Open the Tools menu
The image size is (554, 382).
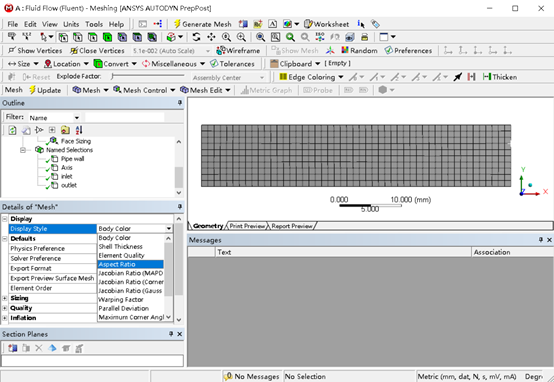coord(94,24)
